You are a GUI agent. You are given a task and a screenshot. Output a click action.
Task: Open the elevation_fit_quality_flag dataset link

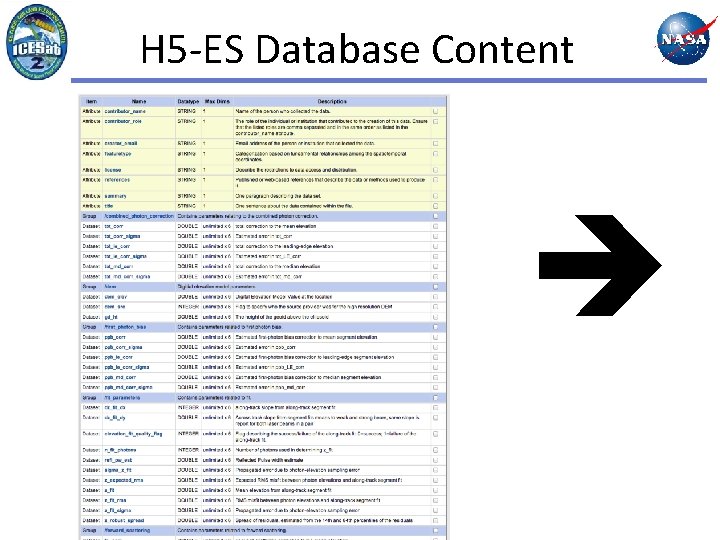click(x=133, y=434)
